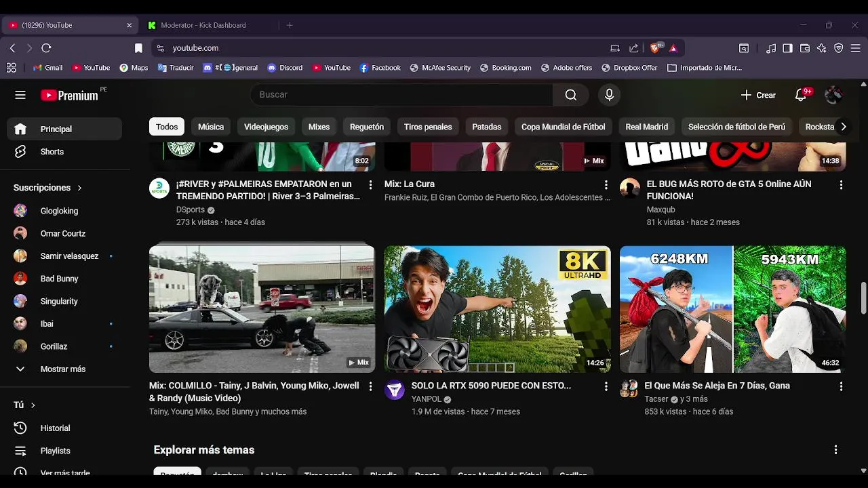Open Singularity channel subscription
Viewport: 868px width, 488px height.
tap(64, 301)
